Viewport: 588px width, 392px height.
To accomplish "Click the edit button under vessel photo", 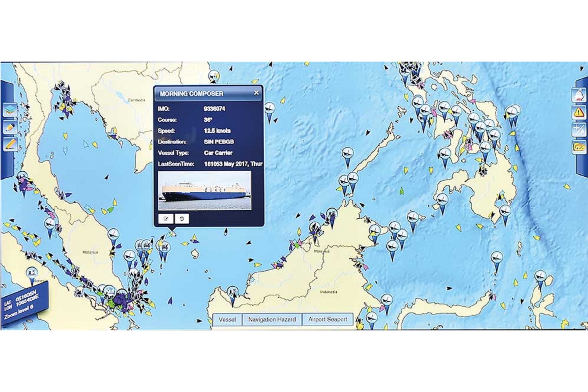I will pos(166,219).
